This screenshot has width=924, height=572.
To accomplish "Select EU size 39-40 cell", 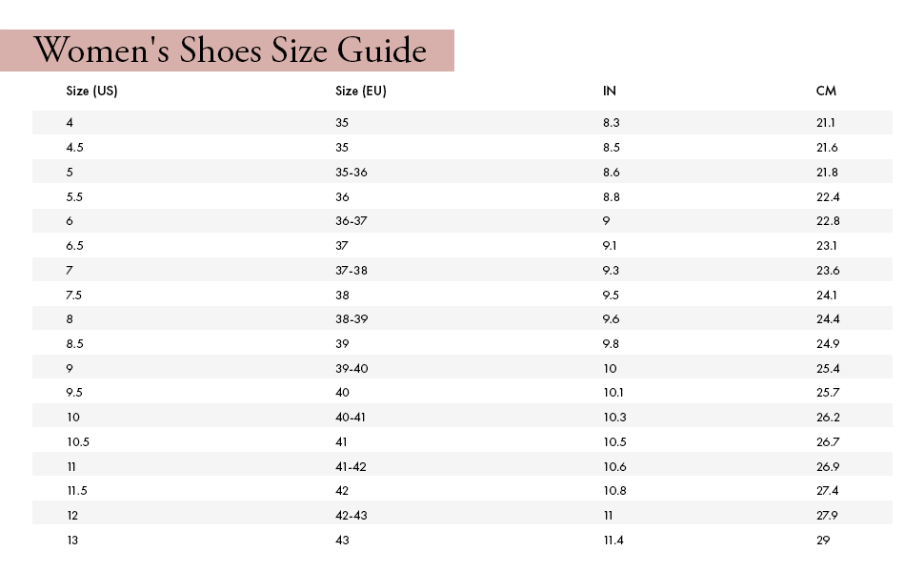I will click(352, 369).
